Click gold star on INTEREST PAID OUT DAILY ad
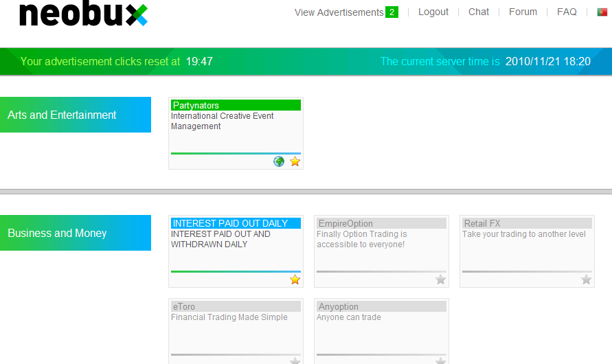Viewport: 612px width, 364px height. click(x=295, y=280)
